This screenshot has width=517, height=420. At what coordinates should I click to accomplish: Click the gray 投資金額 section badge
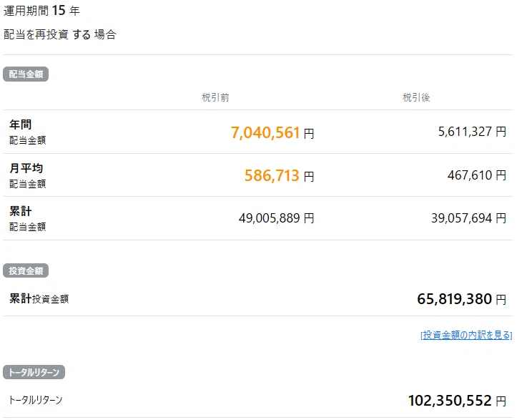tap(26, 270)
